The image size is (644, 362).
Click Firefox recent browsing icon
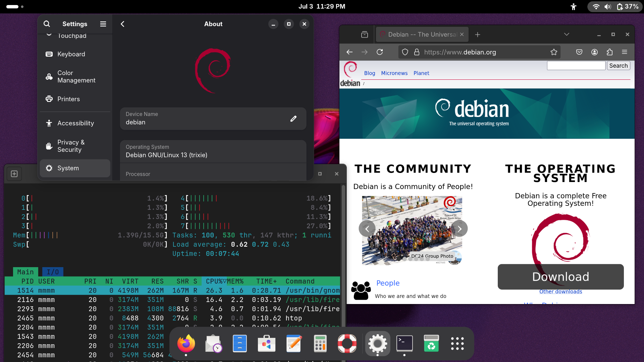[365, 35]
